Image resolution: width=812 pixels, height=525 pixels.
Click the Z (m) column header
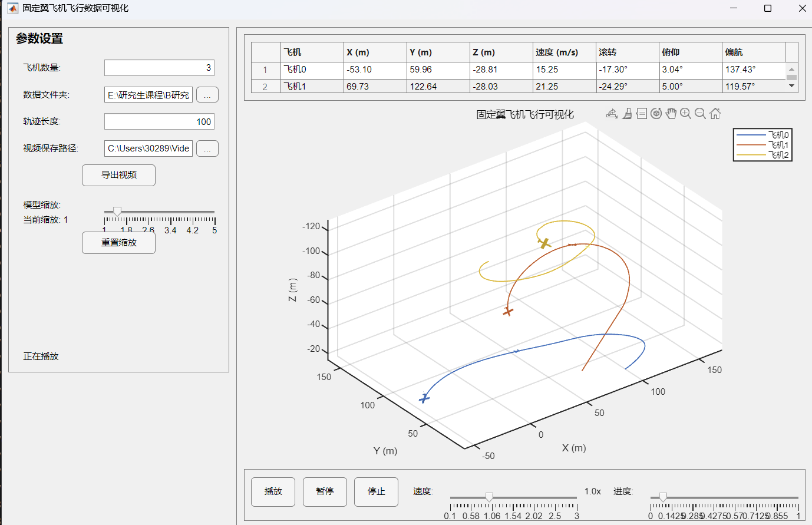tap(501, 52)
